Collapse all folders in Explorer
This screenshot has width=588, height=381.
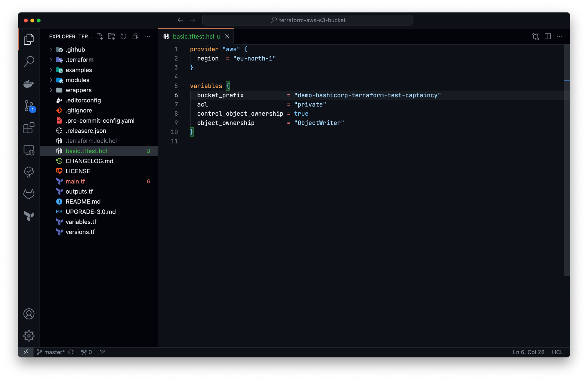pos(135,36)
